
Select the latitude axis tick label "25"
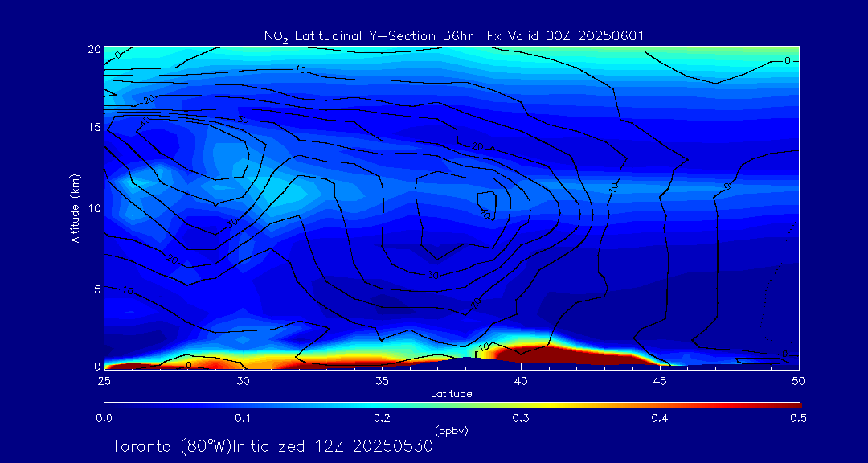click(x=104, y=381)
